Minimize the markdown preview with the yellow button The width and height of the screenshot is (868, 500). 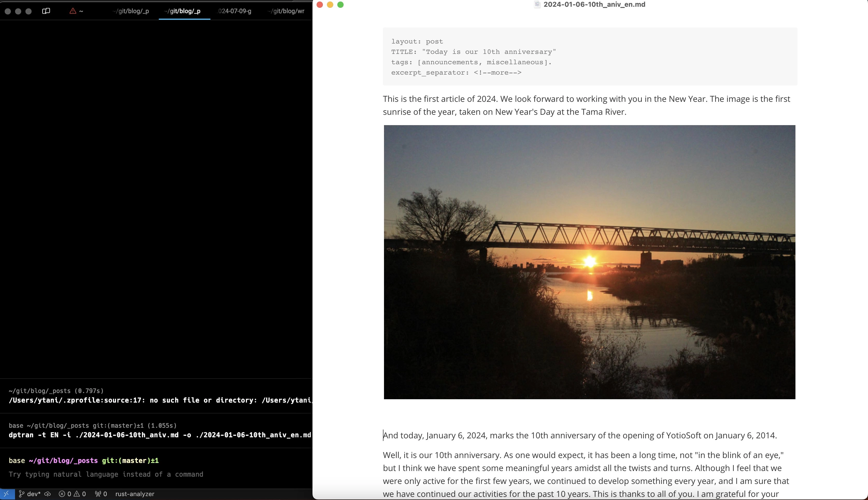coord(330,4)
